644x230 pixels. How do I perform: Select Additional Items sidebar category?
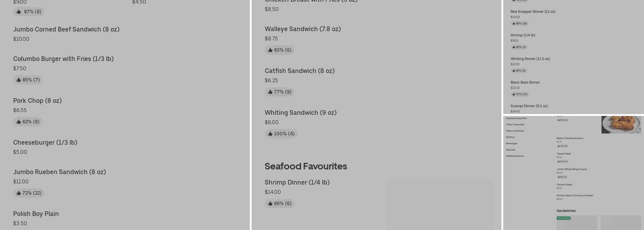click(515, 156)
